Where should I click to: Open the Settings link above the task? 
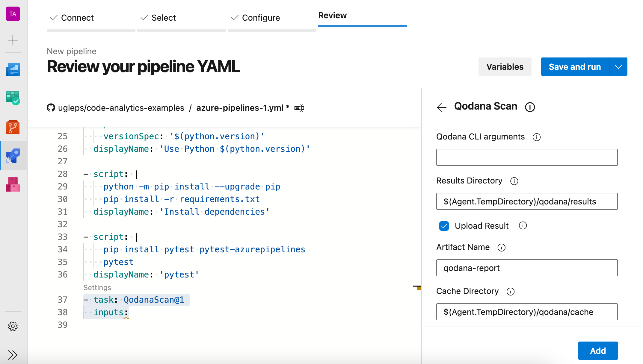pyautogui.click(x=97, y=288)
